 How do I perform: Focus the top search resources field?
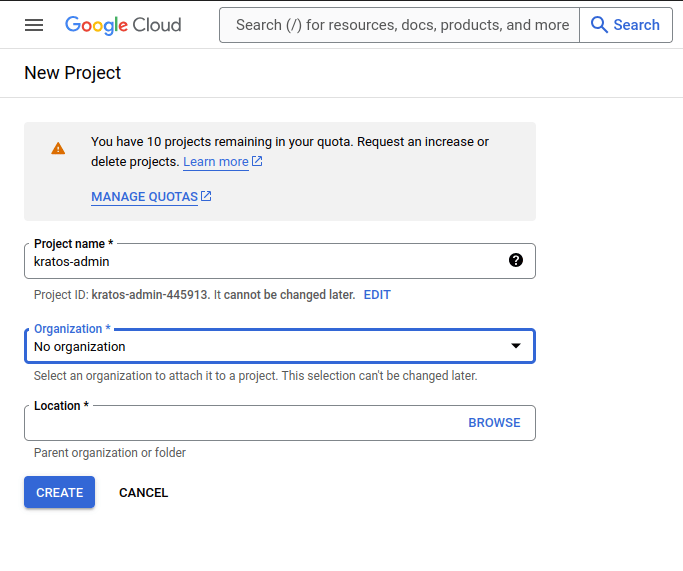click(400, 25)
